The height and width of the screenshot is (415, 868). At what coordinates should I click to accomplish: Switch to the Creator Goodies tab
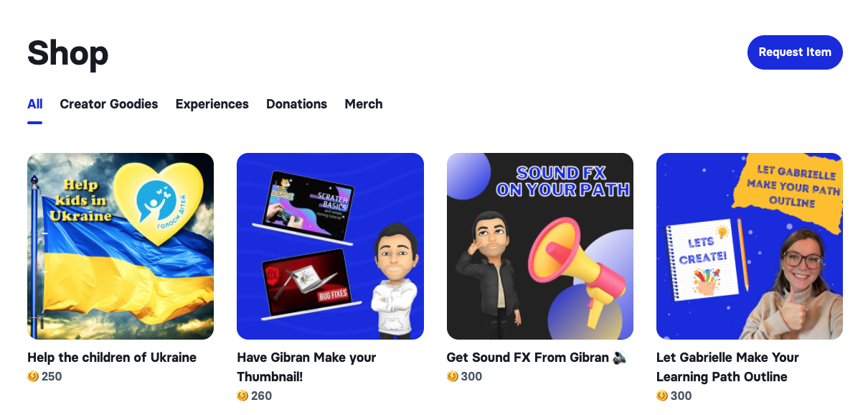coord(109,104)
